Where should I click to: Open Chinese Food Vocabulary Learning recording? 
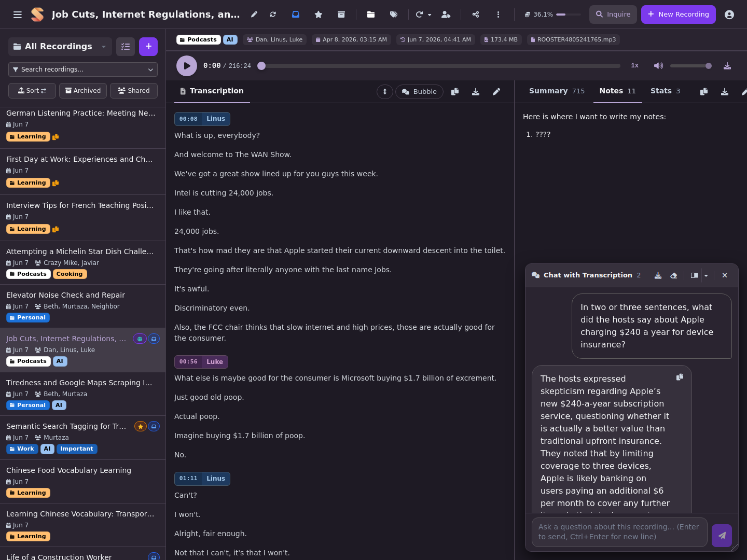tap(83, 481)
